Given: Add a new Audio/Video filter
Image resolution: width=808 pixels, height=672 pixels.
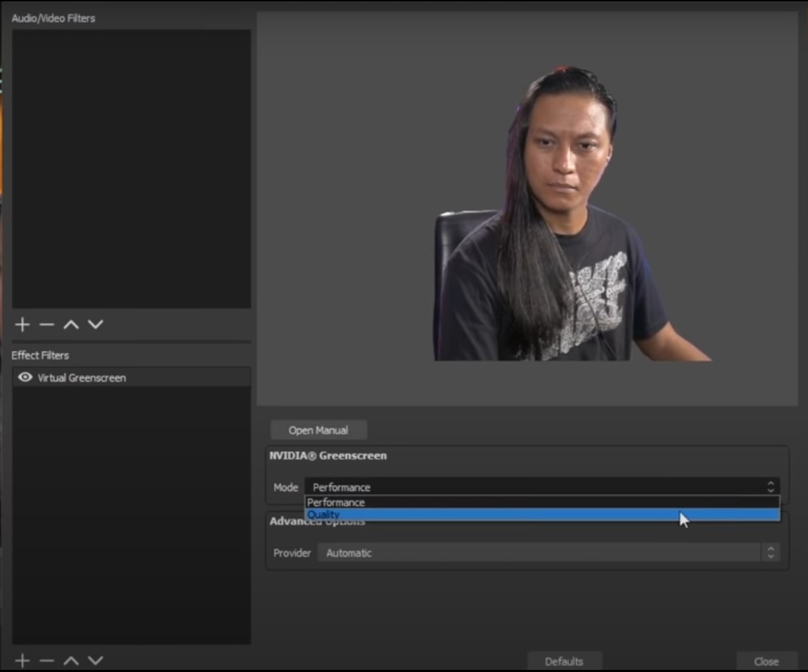Looking at the screenshot, I should pyautogui.click(x=22, y=324).
